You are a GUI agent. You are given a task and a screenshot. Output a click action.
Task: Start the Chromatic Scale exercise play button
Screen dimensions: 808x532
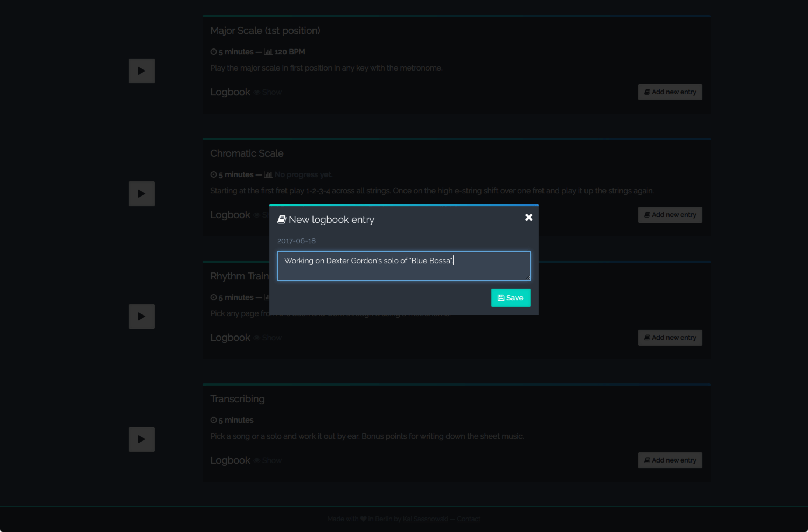point(142,194)
